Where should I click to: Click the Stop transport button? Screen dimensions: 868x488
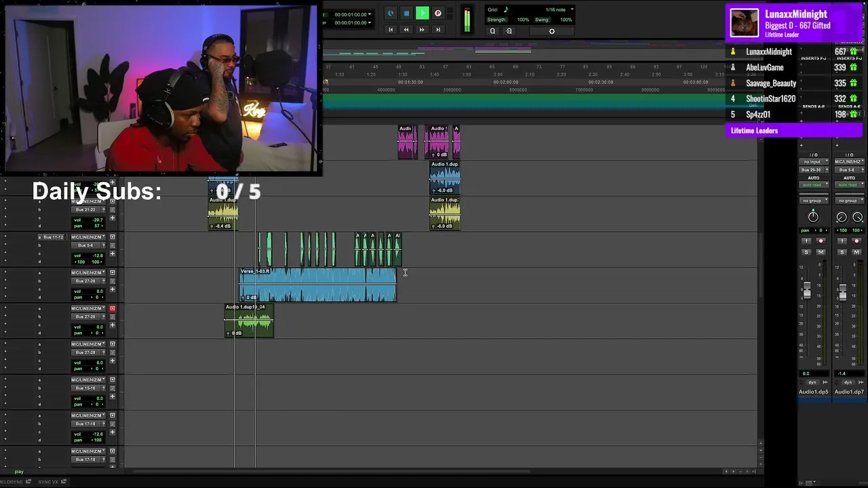pos(406,14)
